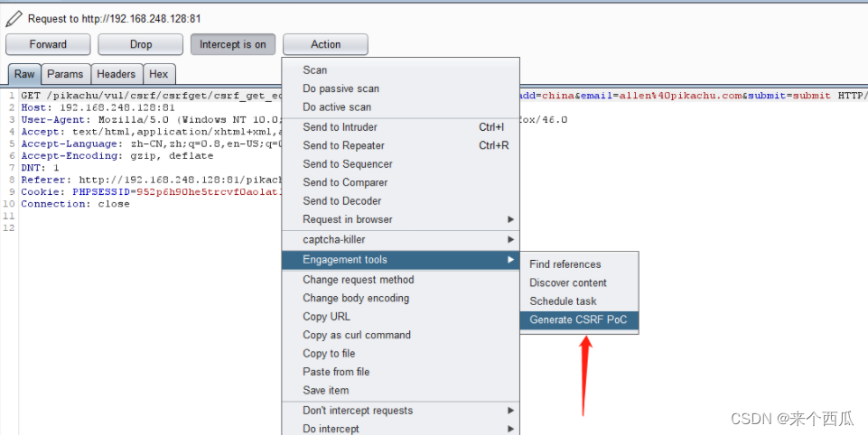Select Do active scan
This screenshot has height=435, width=868.
pos(401,106)
